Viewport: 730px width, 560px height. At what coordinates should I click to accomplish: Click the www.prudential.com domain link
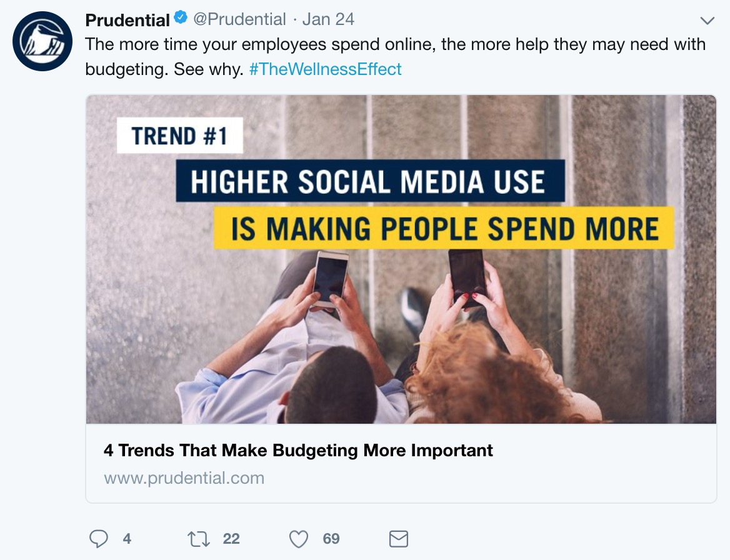[x=184, y=478]
